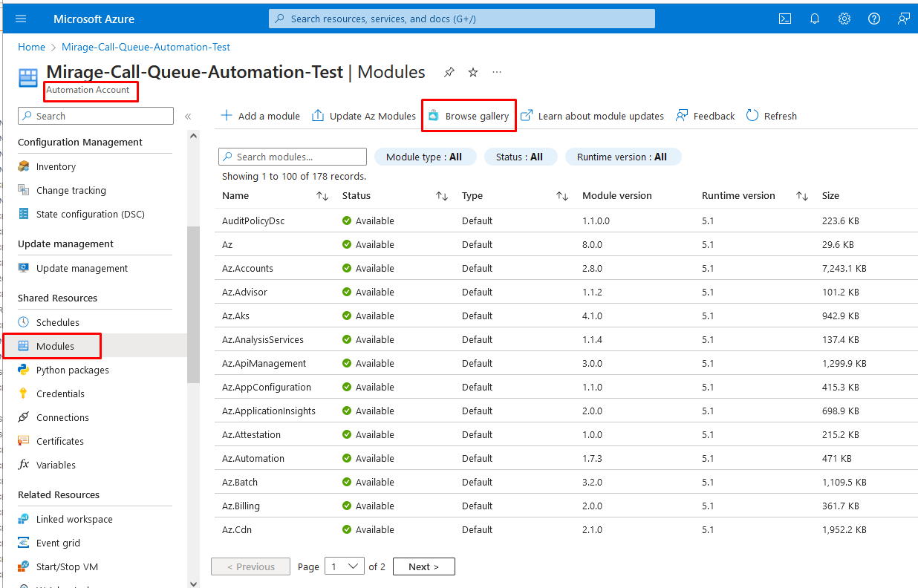Image resolution: width=918 pixels, height=588 pixels.
Task: Click the Home breadcrumb link
Action: [31, 47]
